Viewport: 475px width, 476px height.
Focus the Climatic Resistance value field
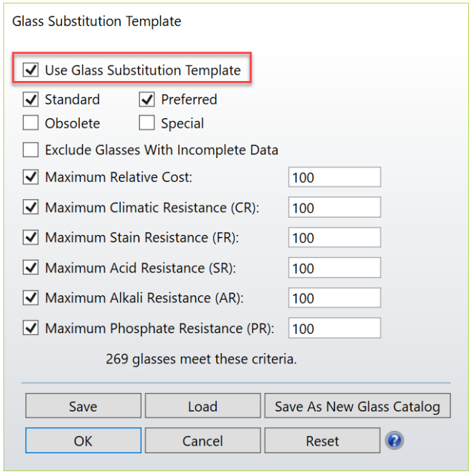point(334,207)
